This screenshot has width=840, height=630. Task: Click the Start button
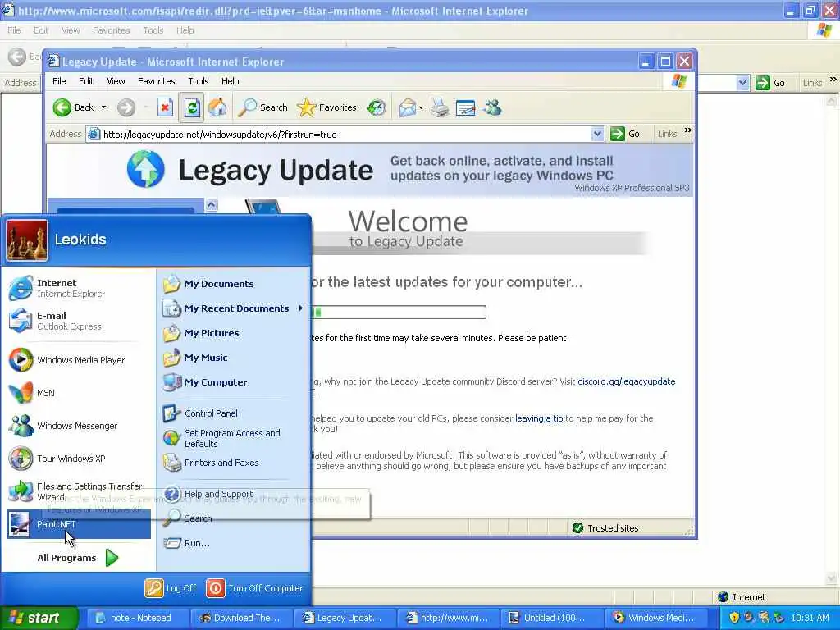point(39,618)
